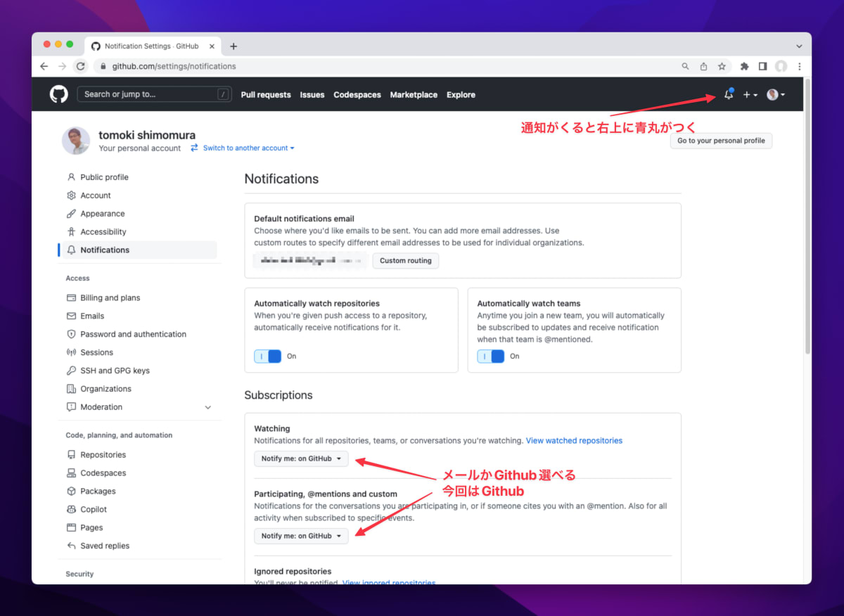This screenshot has width=844, height=616.
Task: Click the Account gear icon
Action: coord(71,195)
